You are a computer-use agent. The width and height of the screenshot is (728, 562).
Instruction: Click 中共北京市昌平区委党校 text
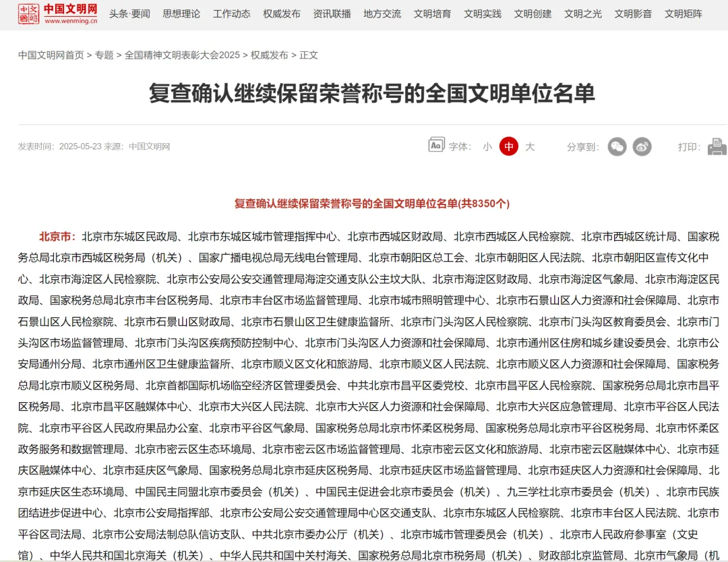[x=406, y=385]
